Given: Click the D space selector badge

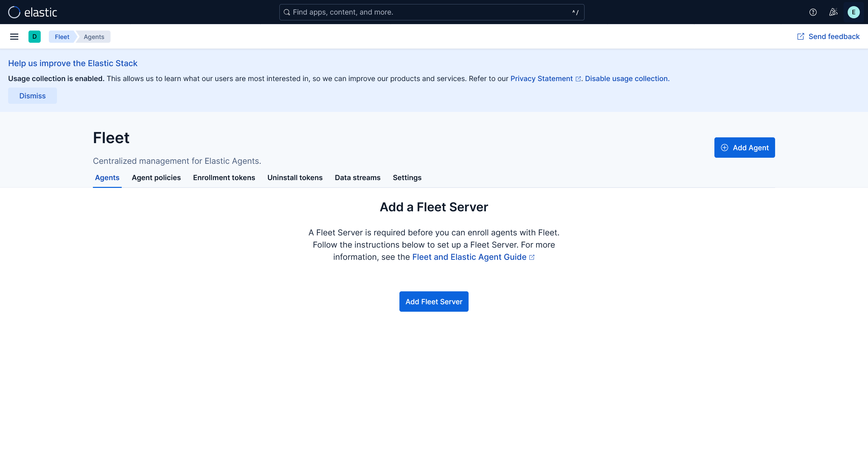Looking at the screenshot, I should (35, 37).
